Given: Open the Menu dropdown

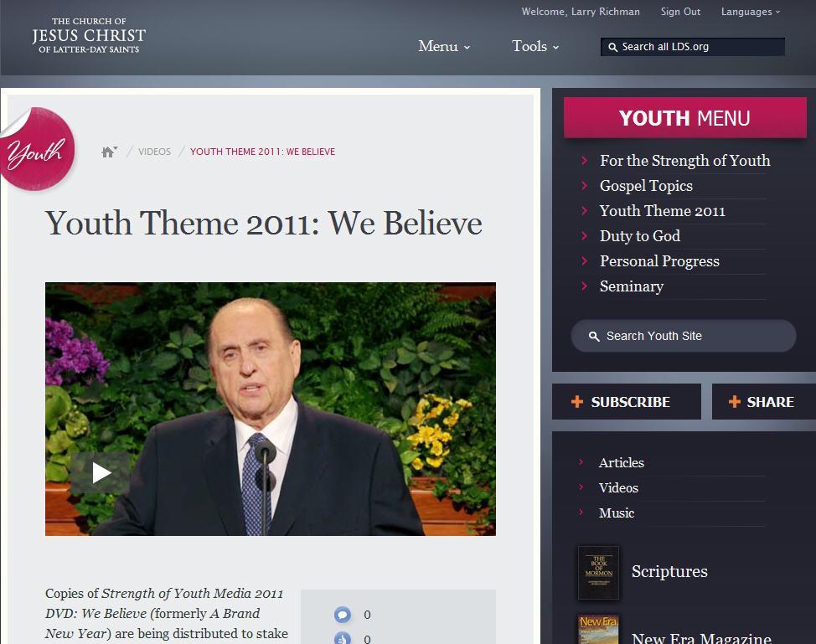Looking at the screenshot, I should 444,46.
